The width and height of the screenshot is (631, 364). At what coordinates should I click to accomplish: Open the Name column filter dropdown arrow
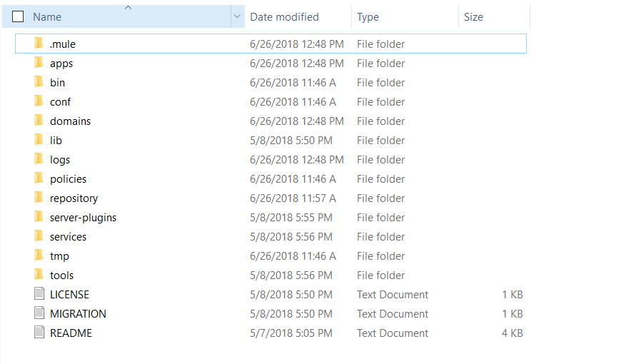click(238, 16)
